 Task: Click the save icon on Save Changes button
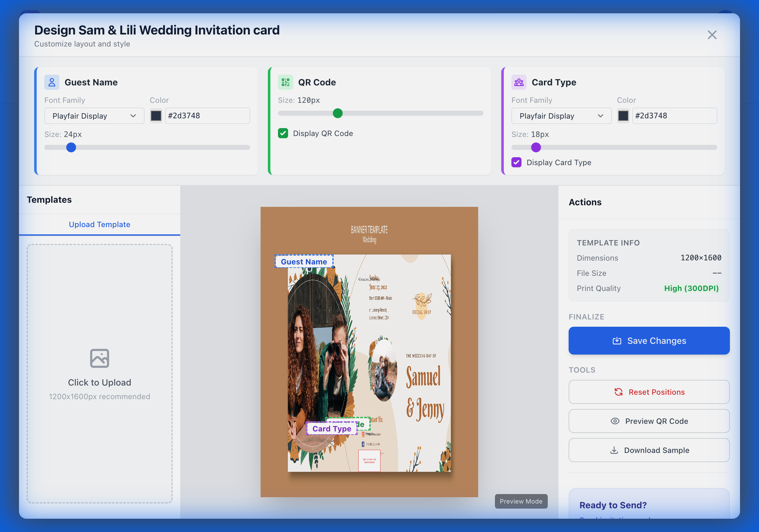point(617,341)
